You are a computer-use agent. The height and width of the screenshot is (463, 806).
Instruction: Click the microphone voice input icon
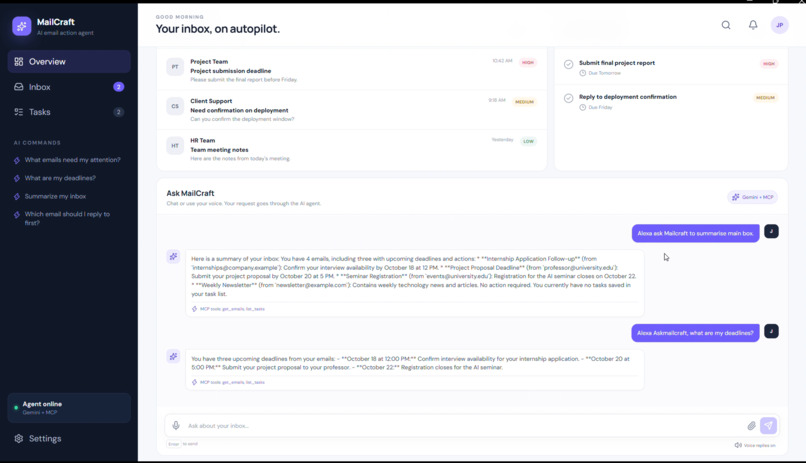176,425
